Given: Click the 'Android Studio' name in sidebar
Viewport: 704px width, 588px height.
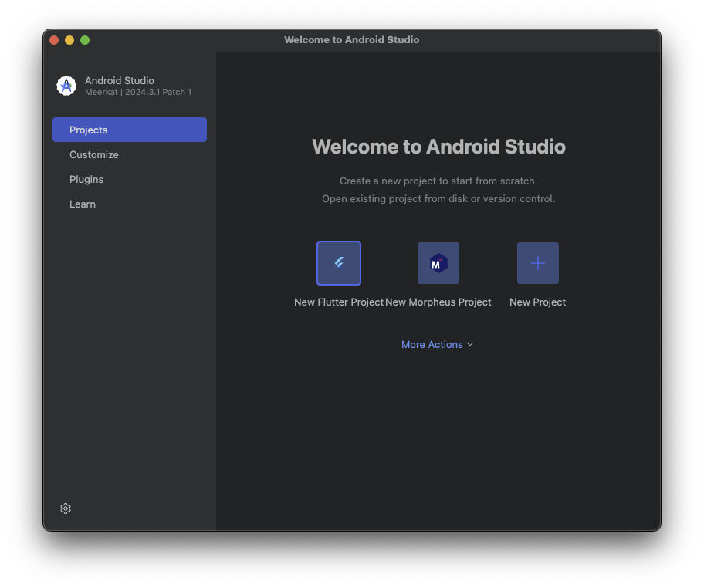Looking at the screenshot, I should pos(120,80).
